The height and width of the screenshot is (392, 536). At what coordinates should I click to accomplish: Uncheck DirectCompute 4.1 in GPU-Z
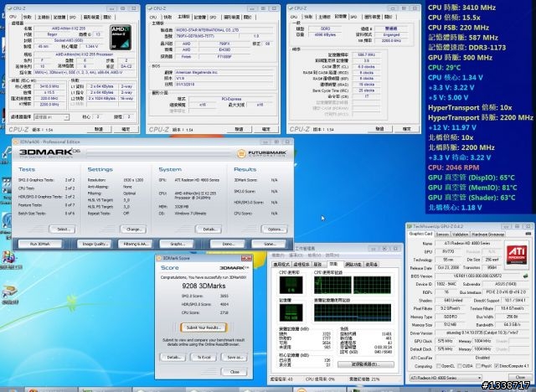pos(497,366)
